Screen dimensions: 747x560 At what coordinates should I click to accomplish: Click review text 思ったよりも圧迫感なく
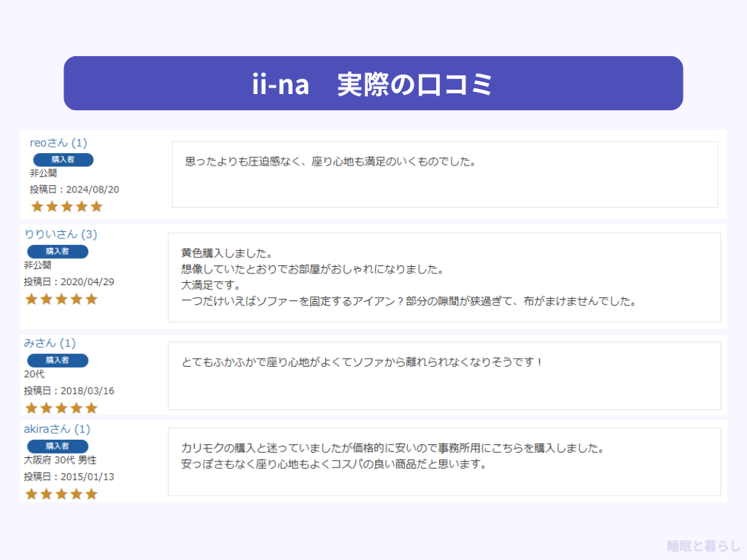coord(330,161)
